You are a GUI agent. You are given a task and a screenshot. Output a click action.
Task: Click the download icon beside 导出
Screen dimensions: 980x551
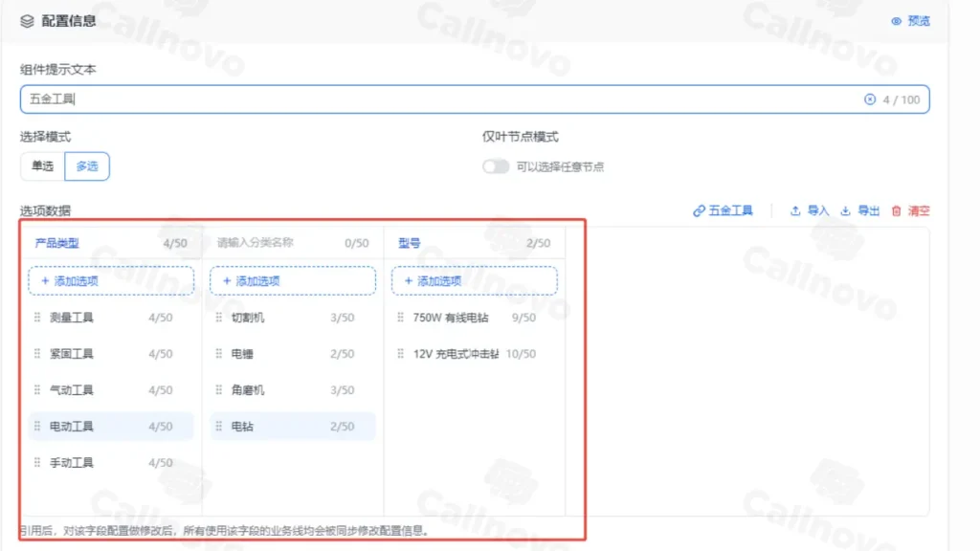846,210
